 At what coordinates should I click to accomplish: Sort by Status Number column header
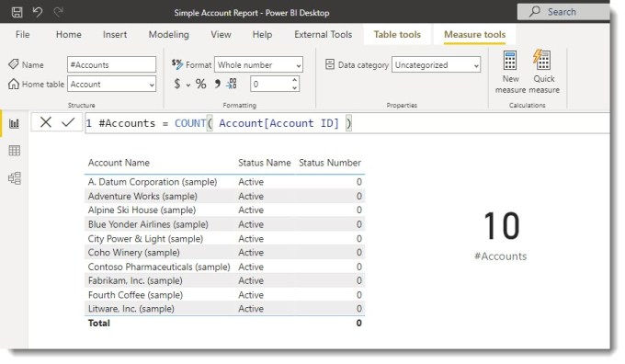pyautogui.click(x=330, y=163)
